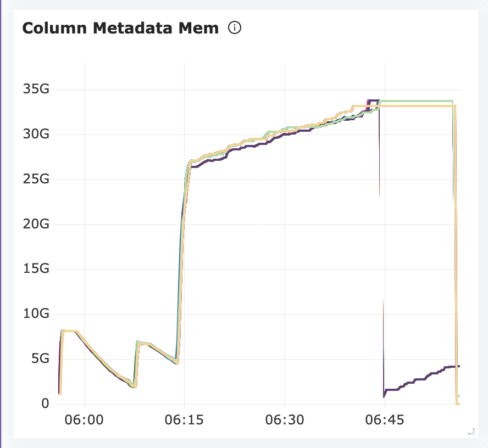Click the 0 y-axis label
This screenshot has height=448, width=488.
point(45,404)
